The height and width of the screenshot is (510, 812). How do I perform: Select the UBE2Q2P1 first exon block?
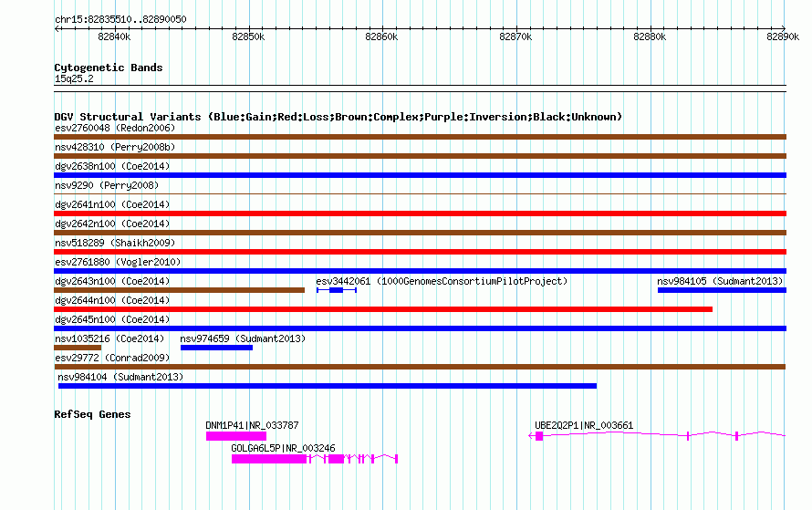click(539, 436)
